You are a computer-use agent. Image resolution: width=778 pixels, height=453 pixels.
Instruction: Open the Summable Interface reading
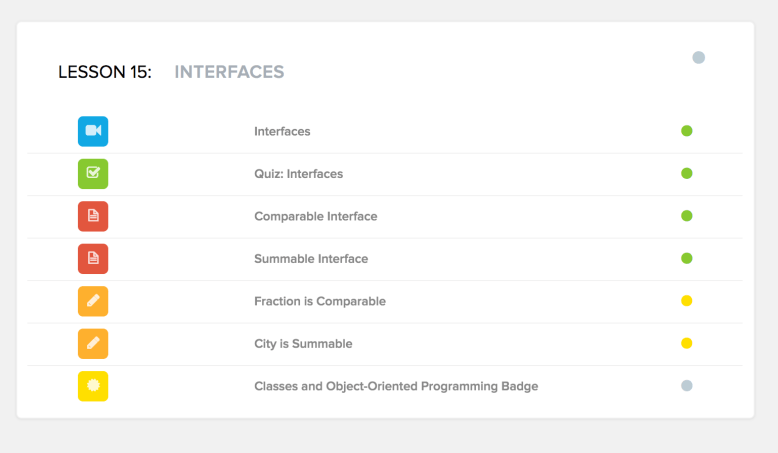[x=311, y=259]
